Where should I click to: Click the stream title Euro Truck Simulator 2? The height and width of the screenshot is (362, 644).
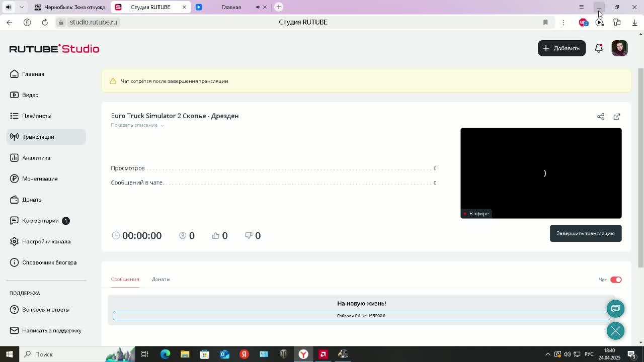coord(175,116)
